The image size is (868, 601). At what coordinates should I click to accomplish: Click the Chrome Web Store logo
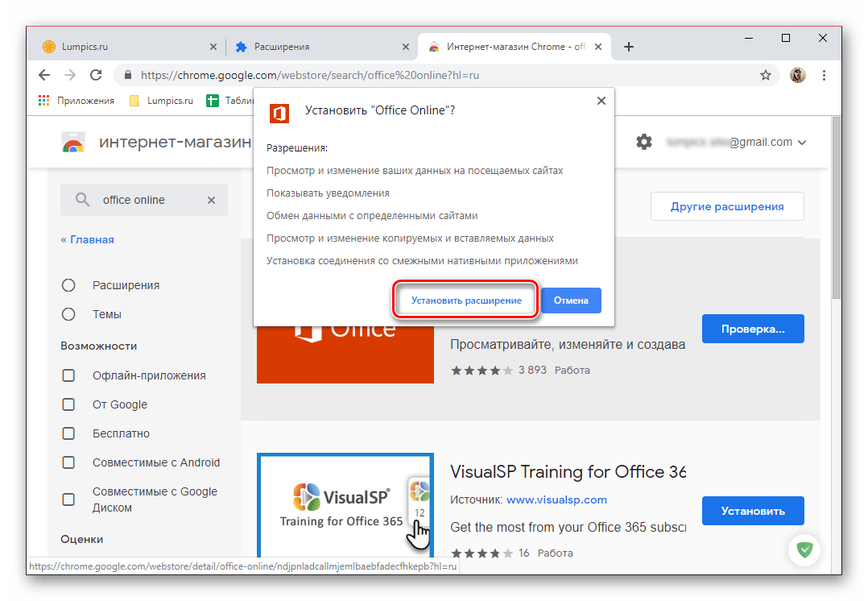[x=73, y=143]
